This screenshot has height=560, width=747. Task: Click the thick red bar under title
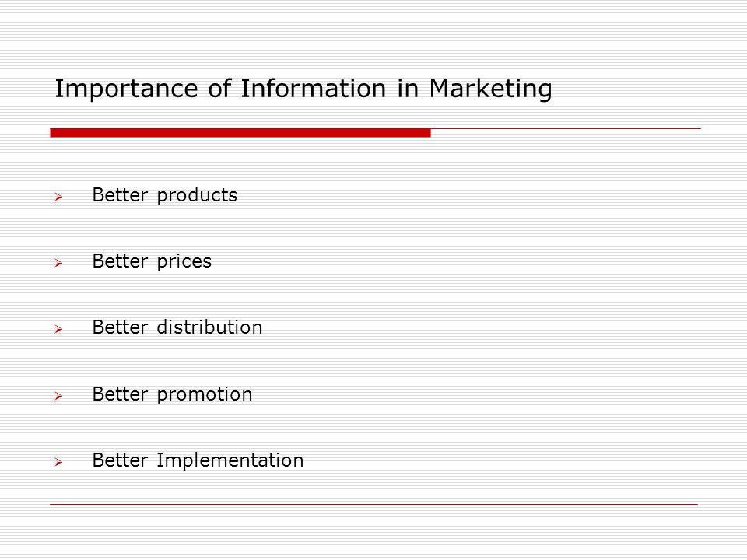[240, 133]
